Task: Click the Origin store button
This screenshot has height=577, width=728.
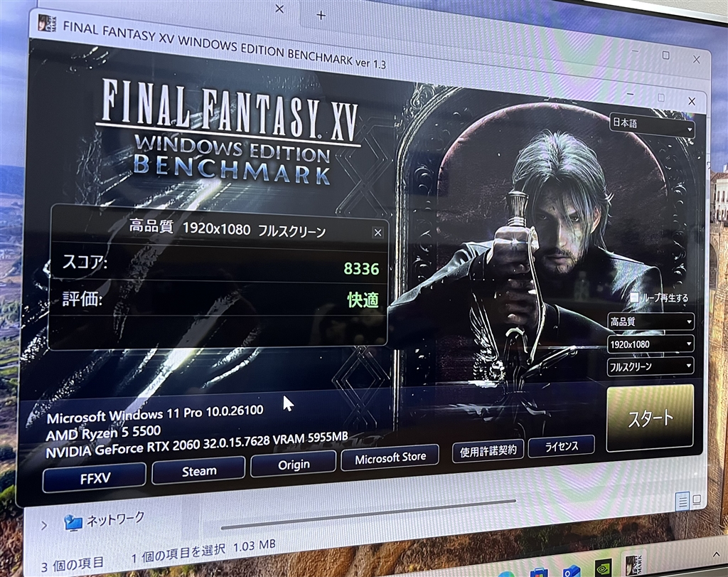Action: [x=294, y=464]
